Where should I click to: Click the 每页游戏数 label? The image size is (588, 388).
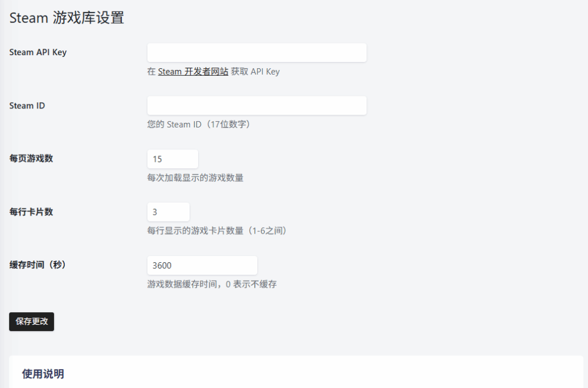click(x=31, y=158)
